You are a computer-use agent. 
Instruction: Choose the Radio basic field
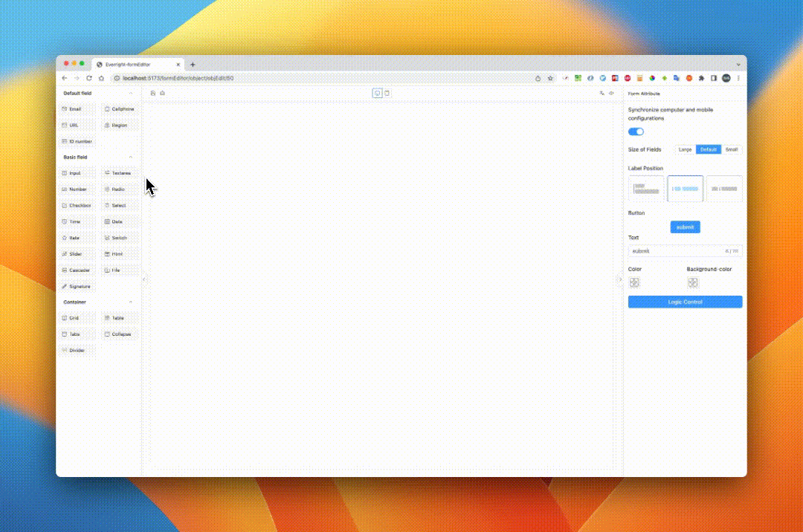click(120, 189)
